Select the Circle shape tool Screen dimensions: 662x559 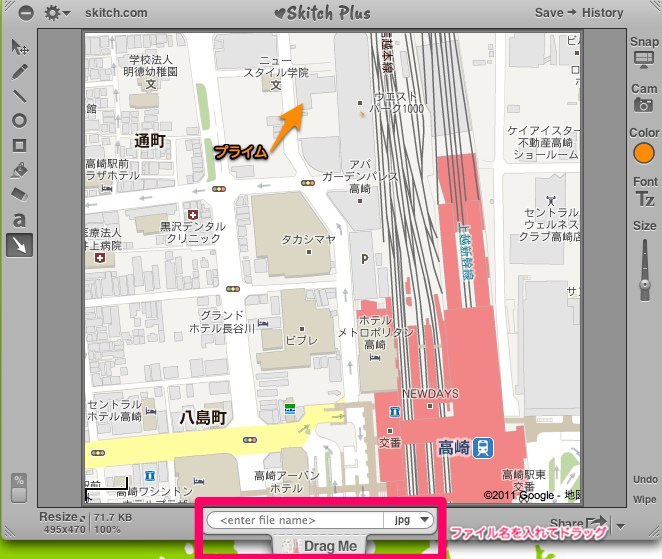[x=19, y=121]
